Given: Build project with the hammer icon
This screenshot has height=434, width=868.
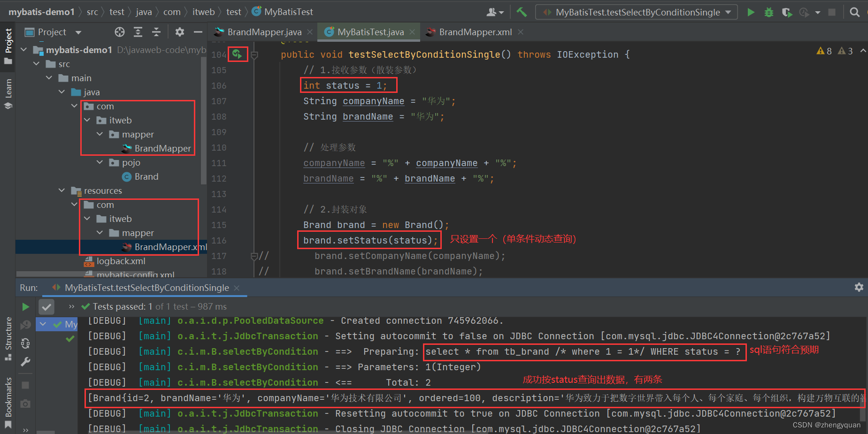Looking at the screenshot, I should coord(522,12).
